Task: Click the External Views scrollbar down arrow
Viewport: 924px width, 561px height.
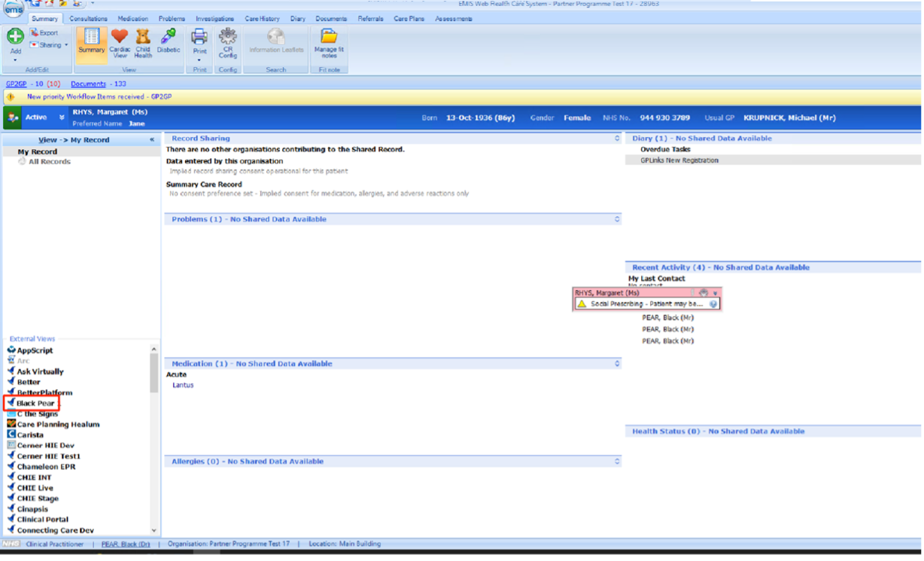Action: 154,531
